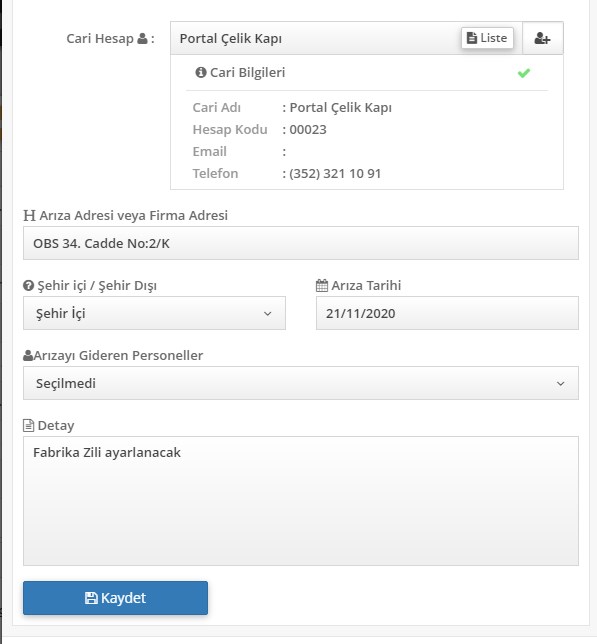Expand the Seçilmedi personnel dropdown
597x644 pixels.
tap(301, 383)
